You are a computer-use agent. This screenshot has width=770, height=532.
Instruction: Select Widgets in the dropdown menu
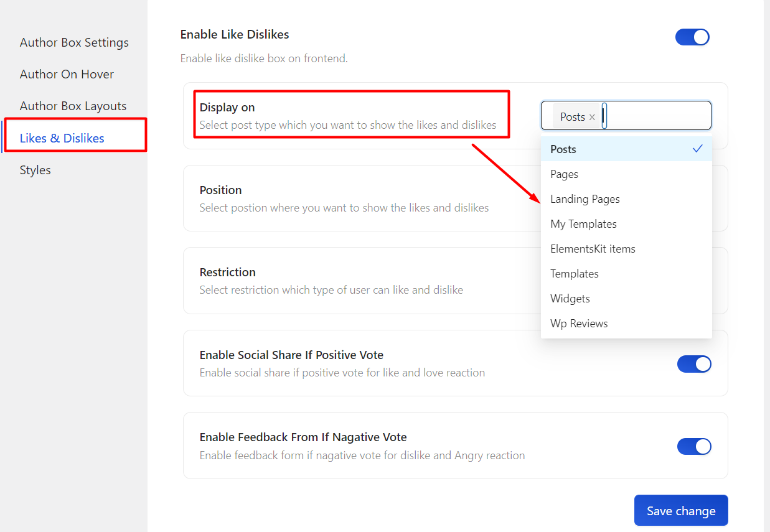point(570,299)
